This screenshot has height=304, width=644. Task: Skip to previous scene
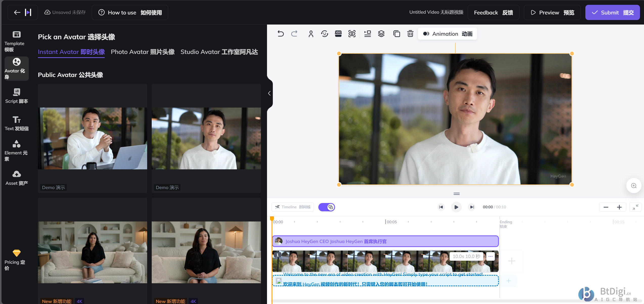(441, 207)
